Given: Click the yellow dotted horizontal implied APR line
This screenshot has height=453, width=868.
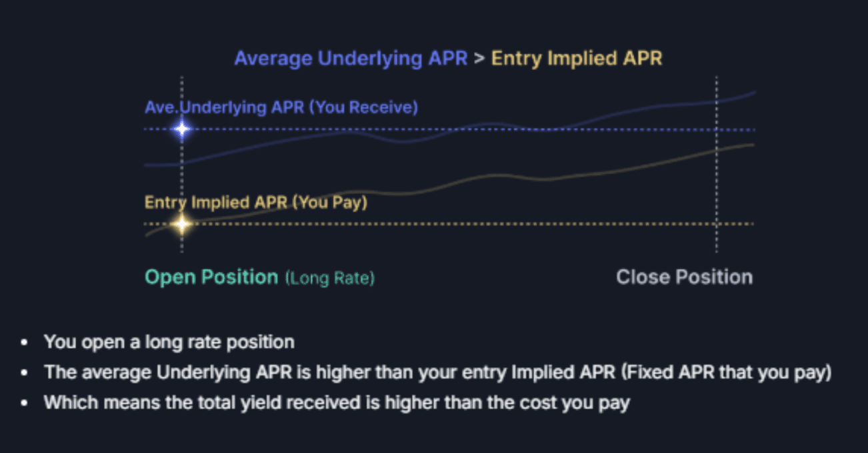Looking at the screenshot, I should (467, 224).
